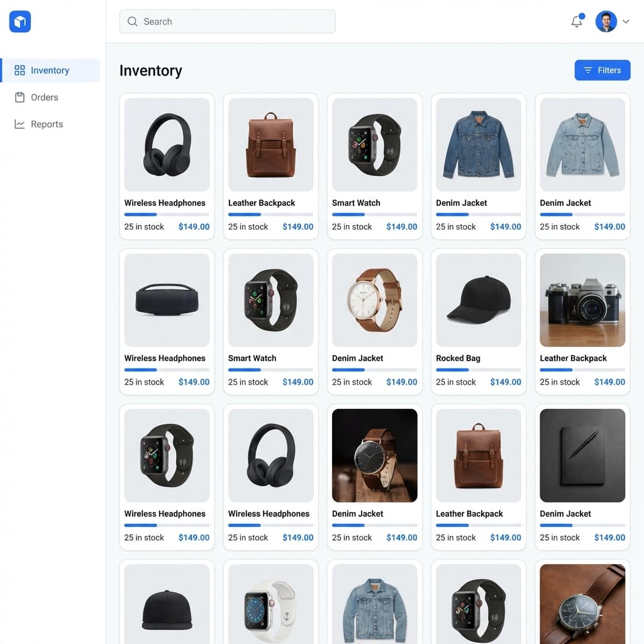This screenshot has height=644, width=644.
Task: Click the blue cube app logo
Action: pos(20,22)
